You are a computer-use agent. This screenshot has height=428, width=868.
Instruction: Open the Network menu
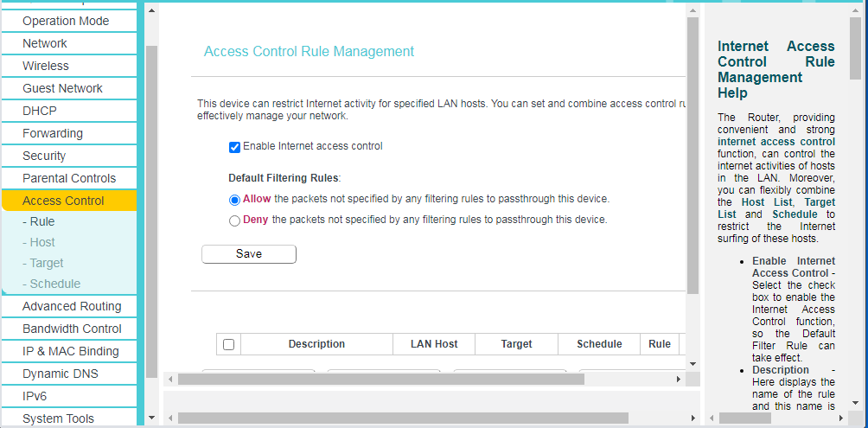pyautogui.click(x=45, y=43)
